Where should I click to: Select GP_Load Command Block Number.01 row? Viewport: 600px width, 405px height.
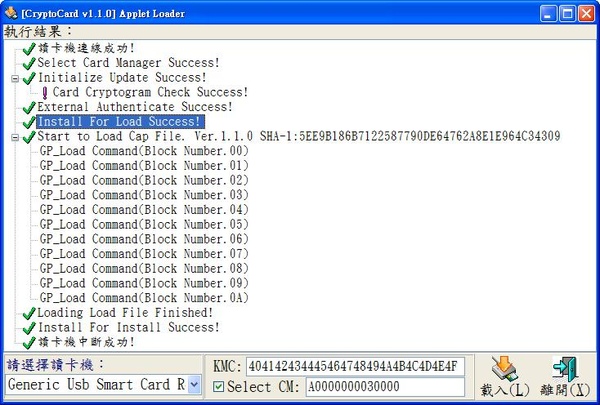tap(144, 166)
